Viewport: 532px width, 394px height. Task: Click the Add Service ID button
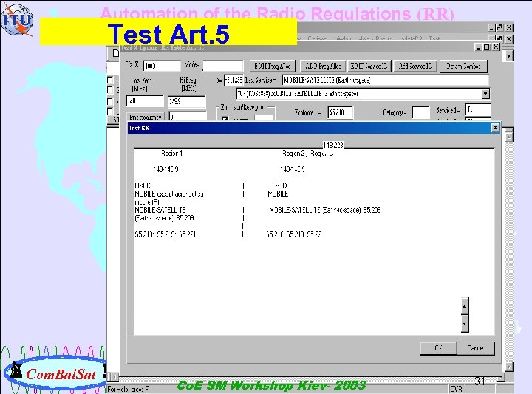pyautogui.click(x=415, y=66)
